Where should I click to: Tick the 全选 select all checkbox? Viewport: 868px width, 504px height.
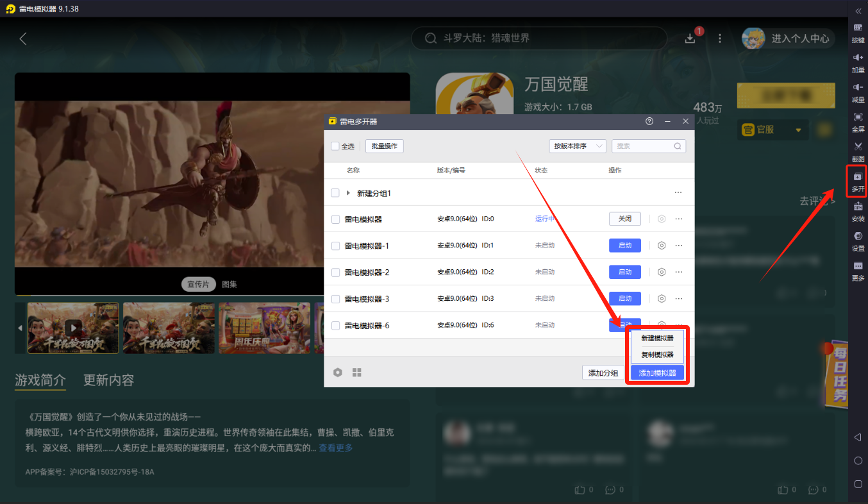point(335,146)
